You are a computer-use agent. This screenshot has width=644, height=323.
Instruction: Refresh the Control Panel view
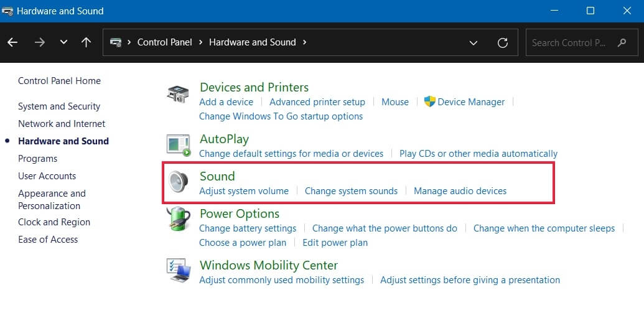point(503,43)
